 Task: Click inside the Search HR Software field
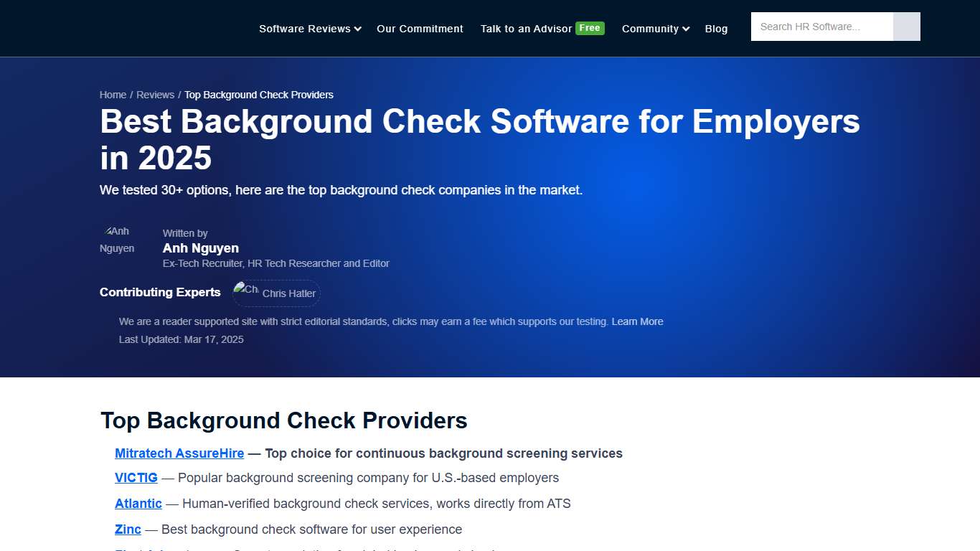(821, 27)
